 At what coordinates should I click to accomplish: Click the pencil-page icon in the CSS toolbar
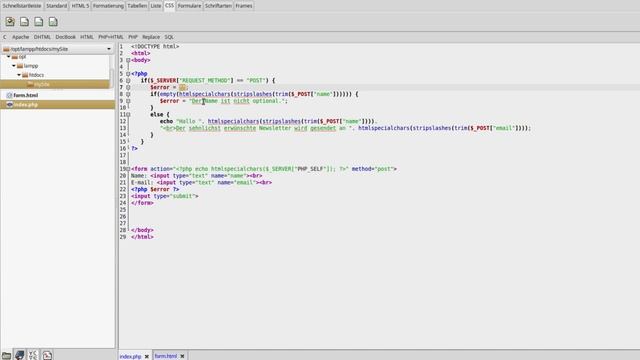point(10,22)
